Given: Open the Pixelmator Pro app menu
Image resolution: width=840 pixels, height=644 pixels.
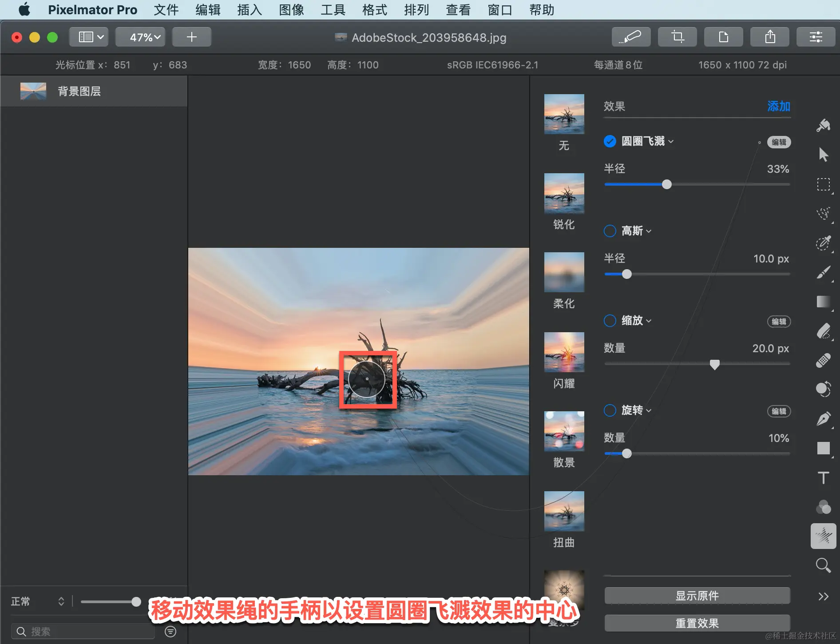Looking at the screenshot, I should (92, 10).
